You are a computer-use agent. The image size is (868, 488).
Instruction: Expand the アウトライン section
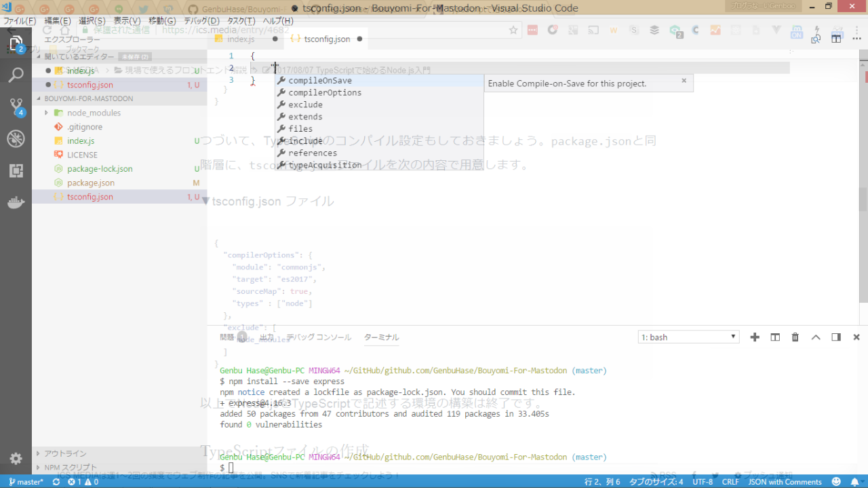coord(65,453)
